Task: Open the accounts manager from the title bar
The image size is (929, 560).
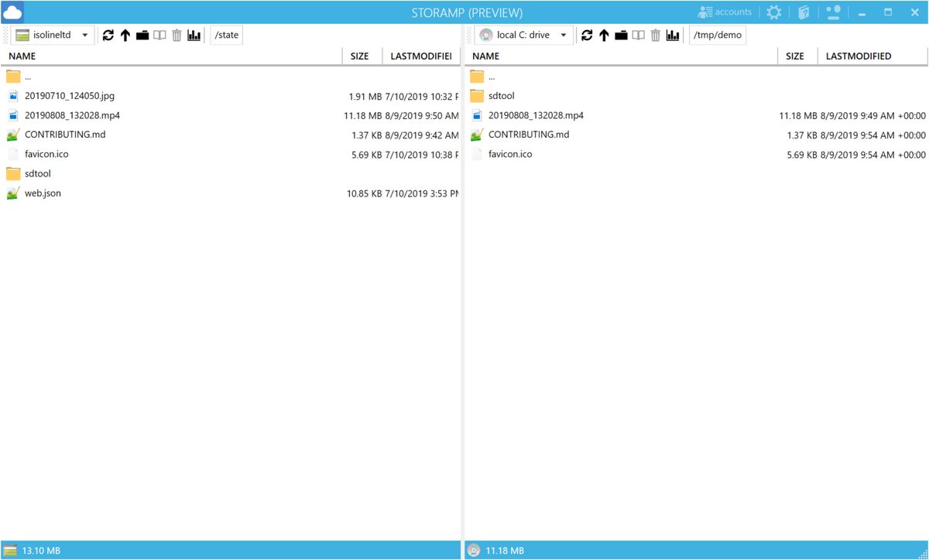Action: click(x=725, y=12)
